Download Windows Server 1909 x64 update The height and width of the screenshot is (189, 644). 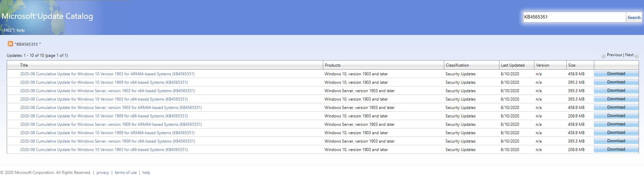coord(616,141)
